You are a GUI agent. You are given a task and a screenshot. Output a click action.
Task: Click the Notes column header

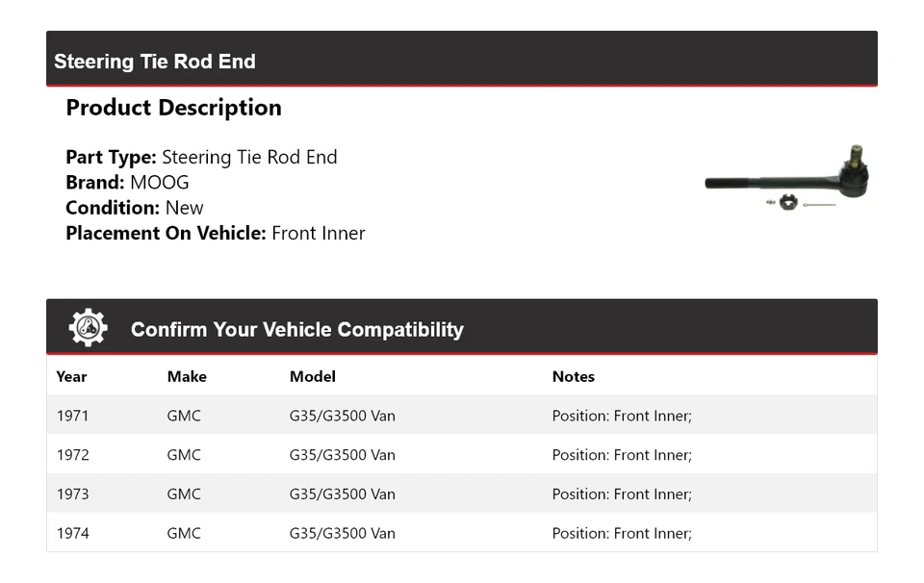[x=574, y=377]
